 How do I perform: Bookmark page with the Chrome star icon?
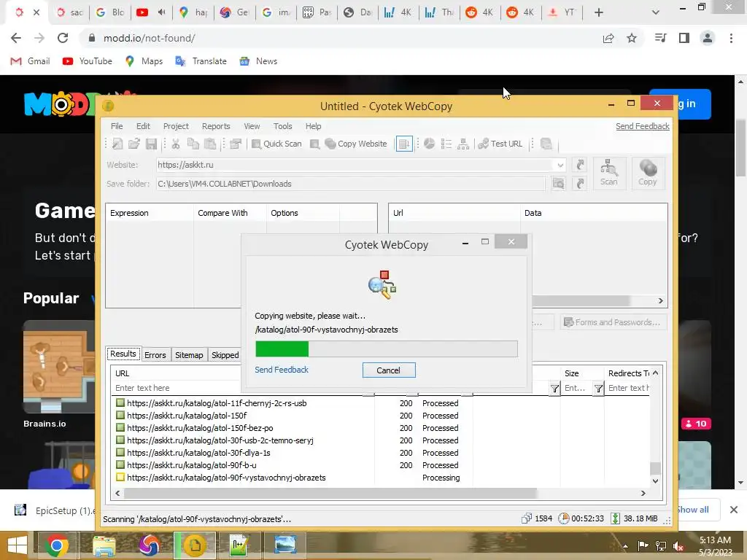click(x=632, y=38)
